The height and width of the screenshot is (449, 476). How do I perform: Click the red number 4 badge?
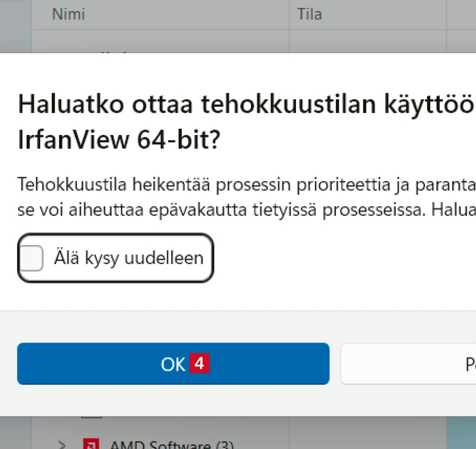point(199,363)
